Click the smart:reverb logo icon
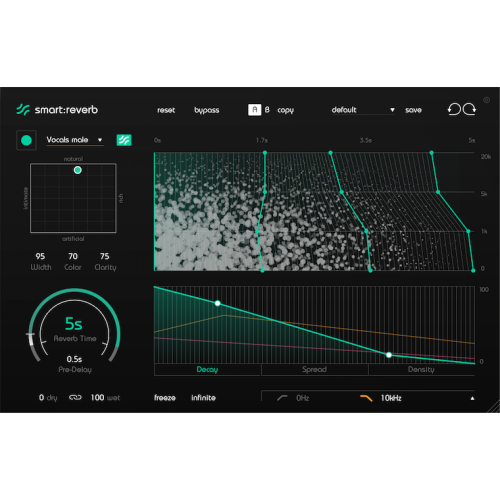Screen dimensions: 500x500 point(23,110)
